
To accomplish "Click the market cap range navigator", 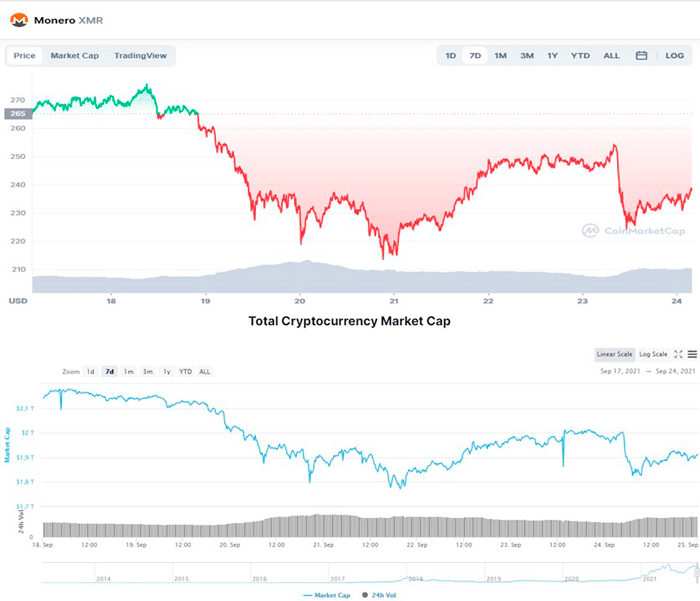I will [370, 572].
